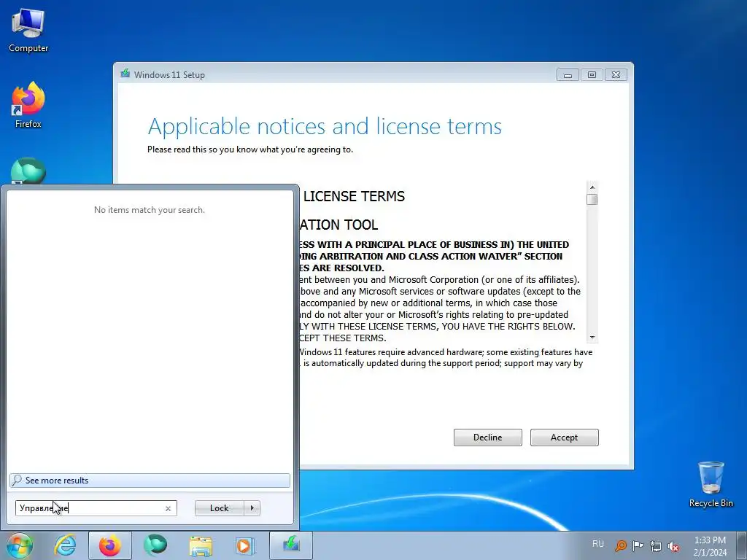Open the Recycle Bin desktop icon
The image size is (747, 560).
point(711,484)
